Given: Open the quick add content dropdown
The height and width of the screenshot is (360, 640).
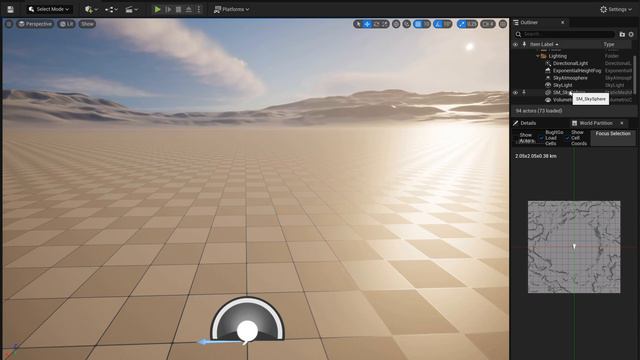Looking at the screenshot, I should [91, 9].
